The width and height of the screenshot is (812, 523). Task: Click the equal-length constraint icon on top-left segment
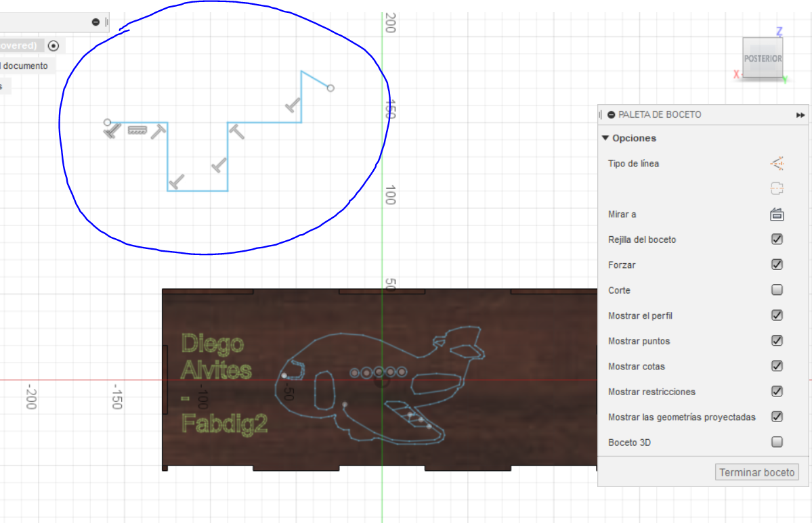pyautogui.click(x=137, y=131)
